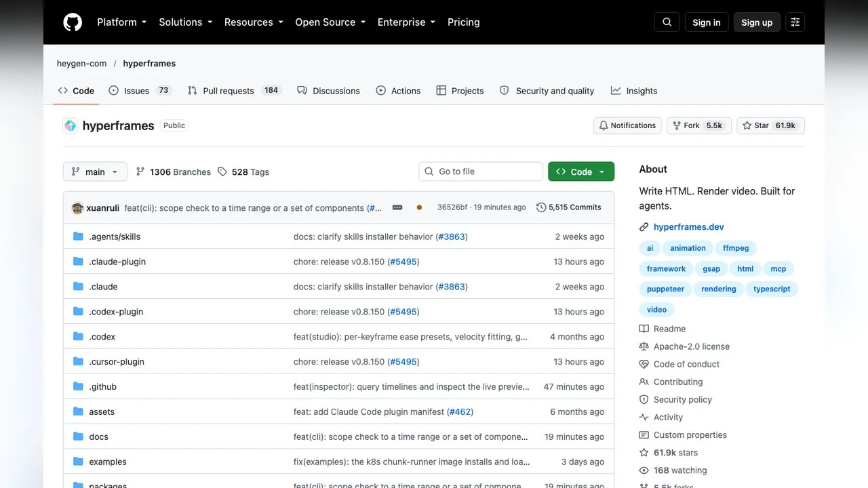Screen dimensions: 868x488
Task: Expand the Enterprise menu
Action: pyautogui.click(x=407, y=22)
